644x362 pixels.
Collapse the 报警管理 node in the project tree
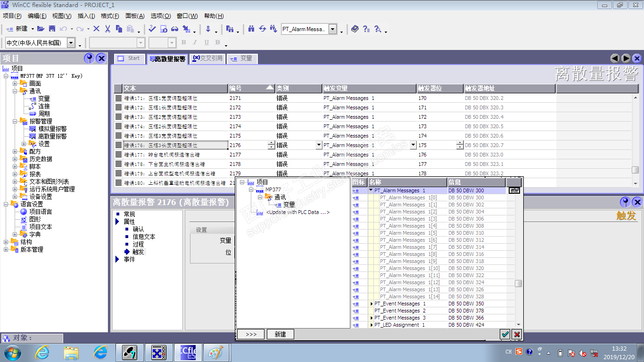15,121
